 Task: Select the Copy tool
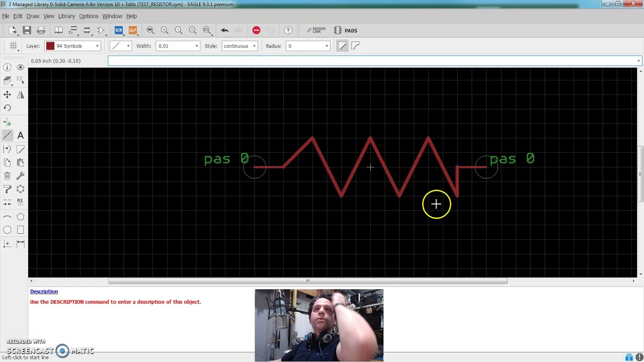pos(7,162)
